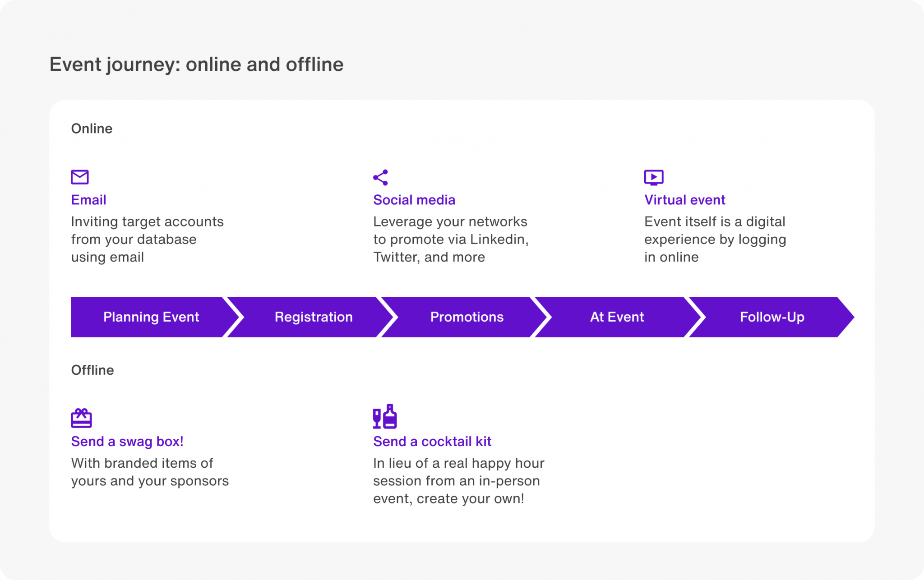
Task: Click the cocktail kit bottle icon
Action: [x=385, y=416]
